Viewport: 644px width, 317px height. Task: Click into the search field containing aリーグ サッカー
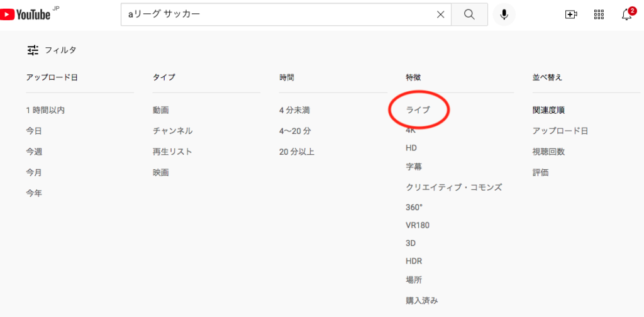click(277, 14)
